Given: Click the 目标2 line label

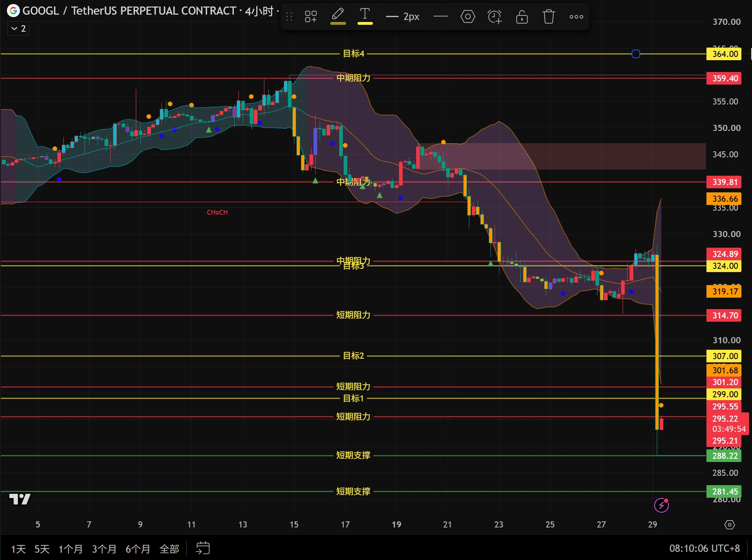Looking at the screenshot, I should point(353,356).
